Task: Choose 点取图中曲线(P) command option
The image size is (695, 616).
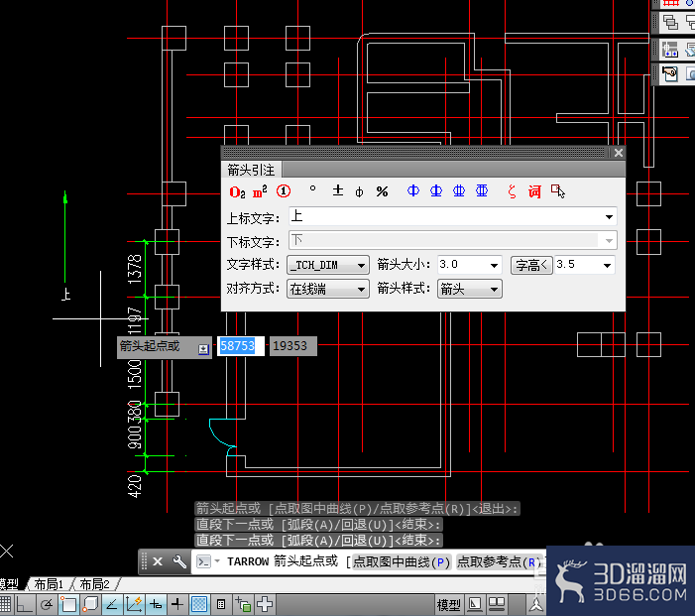Action: tap(402, 561)
